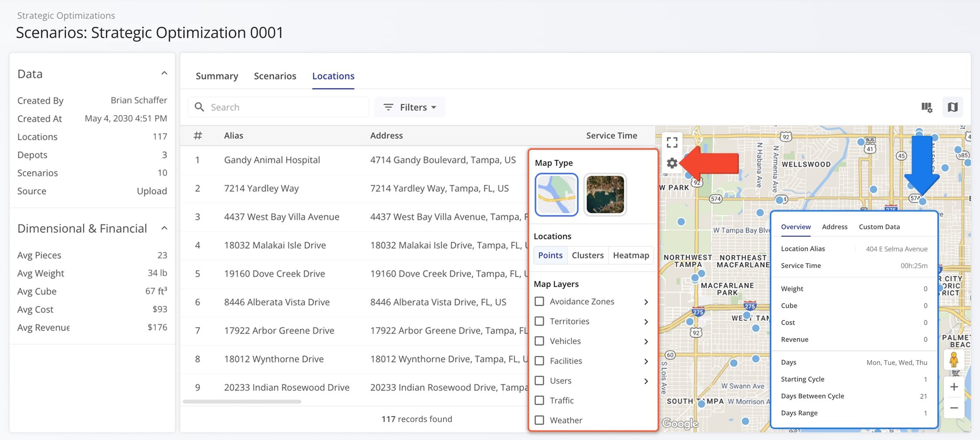This screenshot has height=440, width=980.
Task: Expand the Territories layer options
Action: [x=646, y=321]
